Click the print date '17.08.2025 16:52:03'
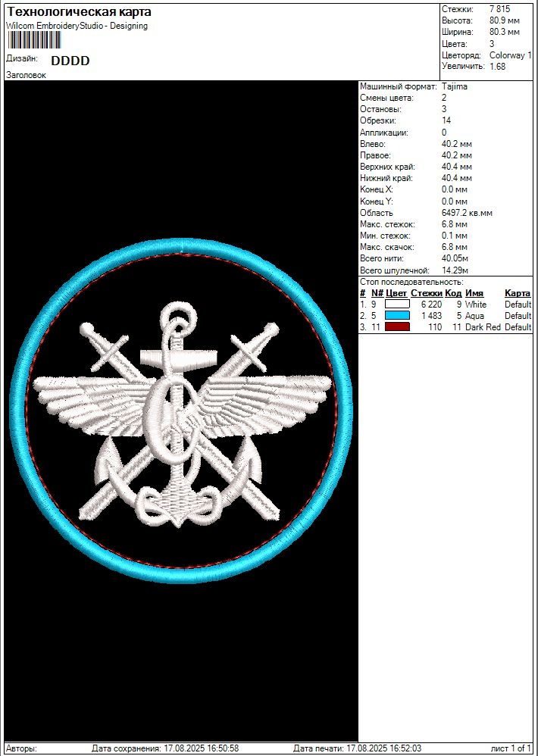The width and height of the screenshot is (538, 756). 384,748
